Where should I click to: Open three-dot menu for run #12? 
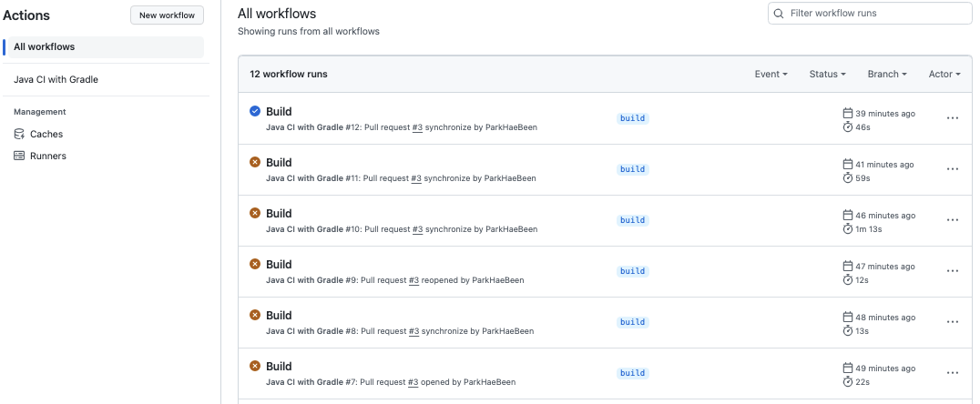(953, 118)
